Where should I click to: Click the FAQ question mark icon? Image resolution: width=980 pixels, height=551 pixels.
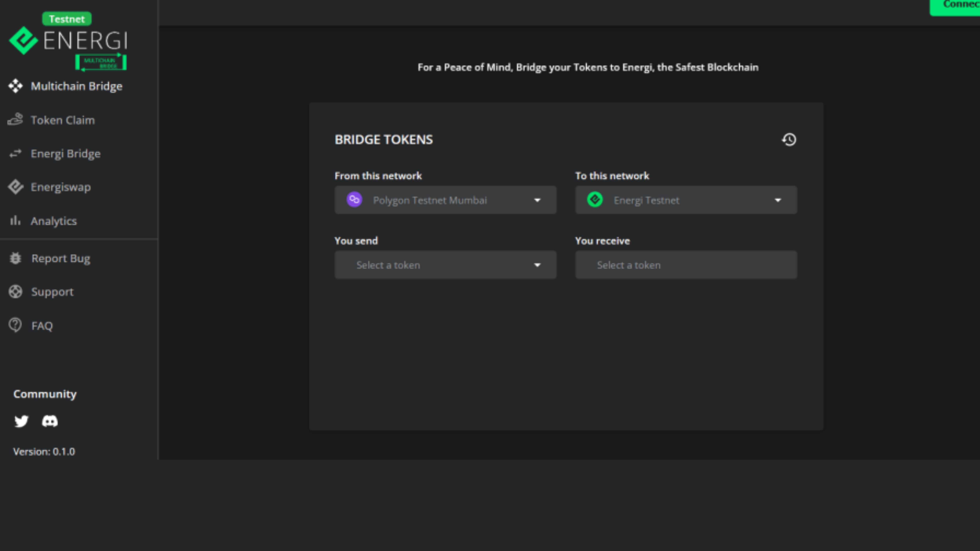16,325
